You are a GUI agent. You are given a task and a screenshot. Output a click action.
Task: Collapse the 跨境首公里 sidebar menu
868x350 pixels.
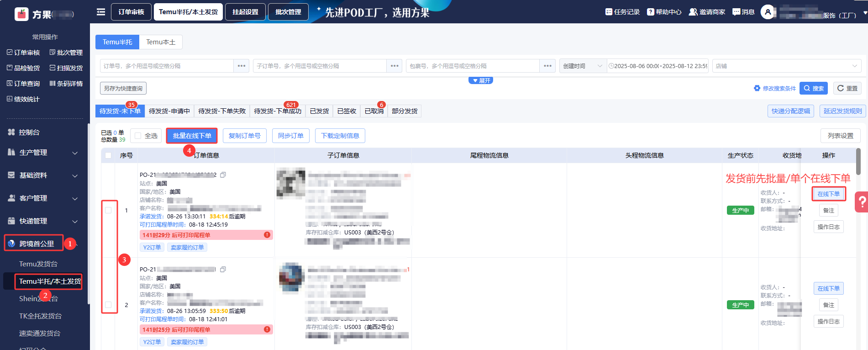point(43,244)
